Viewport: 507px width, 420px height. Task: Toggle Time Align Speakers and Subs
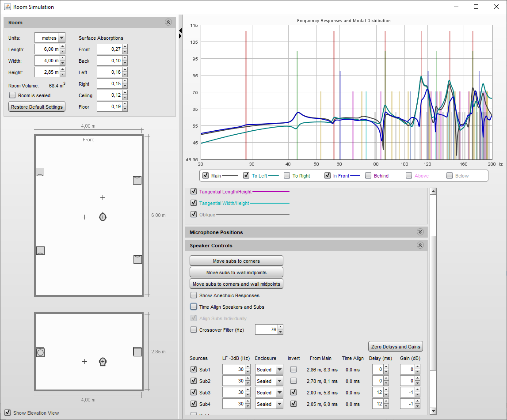(194, 307)
